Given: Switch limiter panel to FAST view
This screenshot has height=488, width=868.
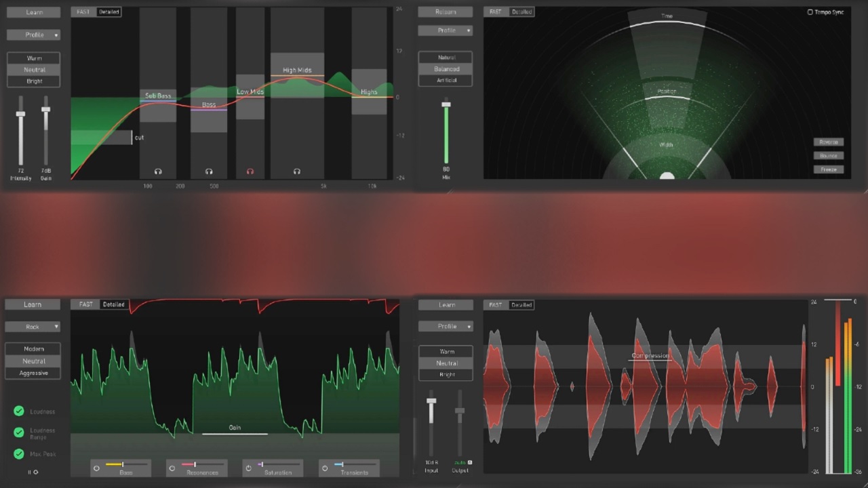Looking at the screenshot, I should tap(85, 305).
